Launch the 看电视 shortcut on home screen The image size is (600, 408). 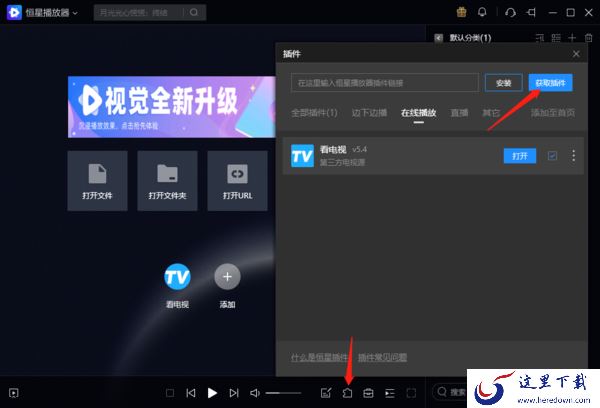[177, 277]
